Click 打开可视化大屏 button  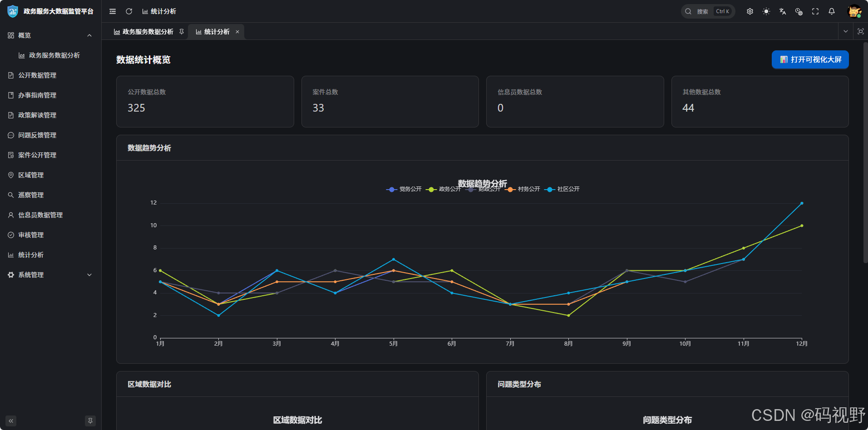[x=810, y=59]
